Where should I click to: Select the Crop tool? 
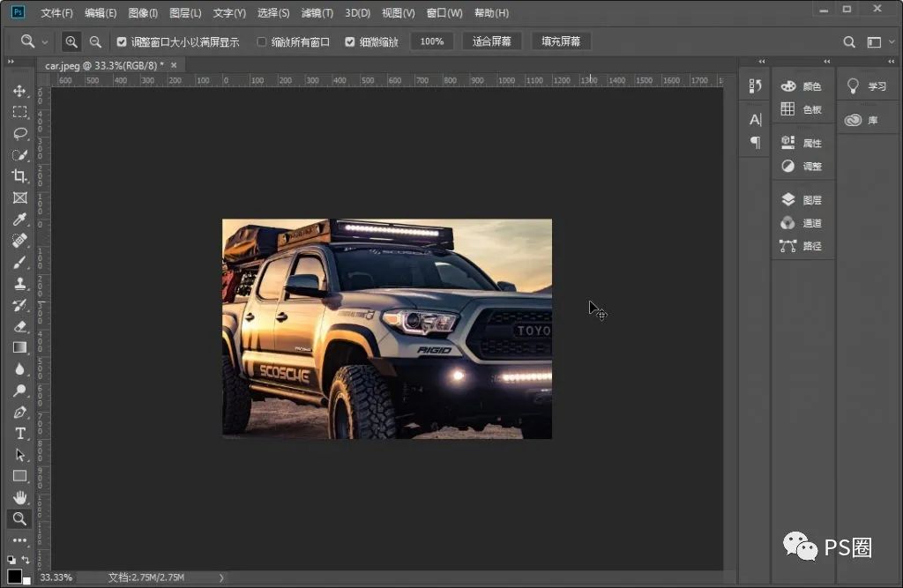[x=19, y=176]
